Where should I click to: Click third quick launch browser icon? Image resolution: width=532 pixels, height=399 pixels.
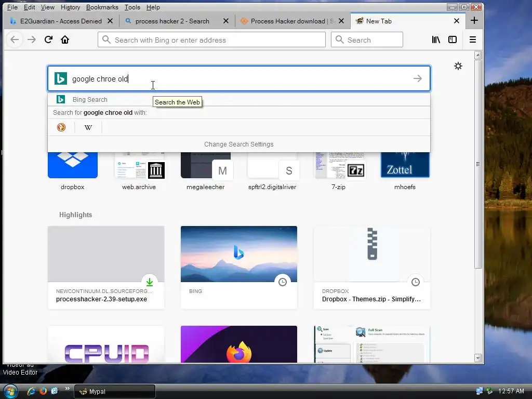tap(54, 391)
